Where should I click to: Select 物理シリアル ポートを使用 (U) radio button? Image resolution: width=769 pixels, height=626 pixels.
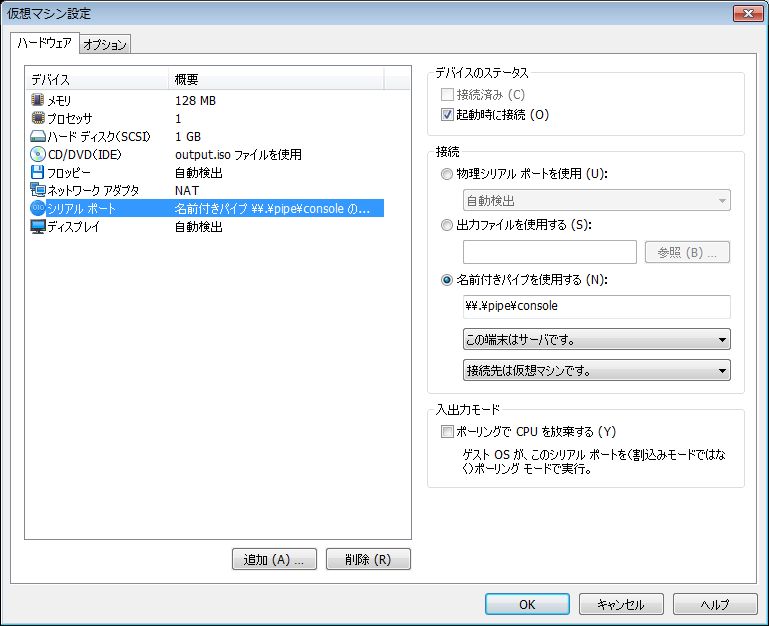click(x=447, y=174)
